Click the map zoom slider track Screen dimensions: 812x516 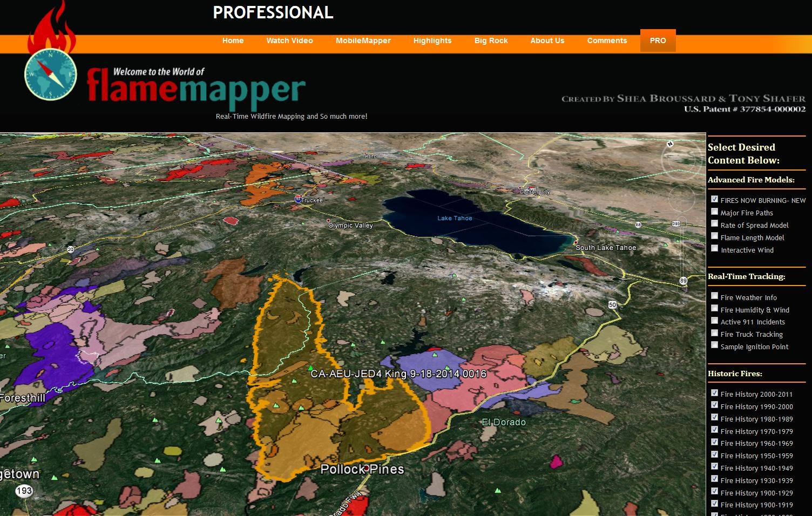pos(682,254)
